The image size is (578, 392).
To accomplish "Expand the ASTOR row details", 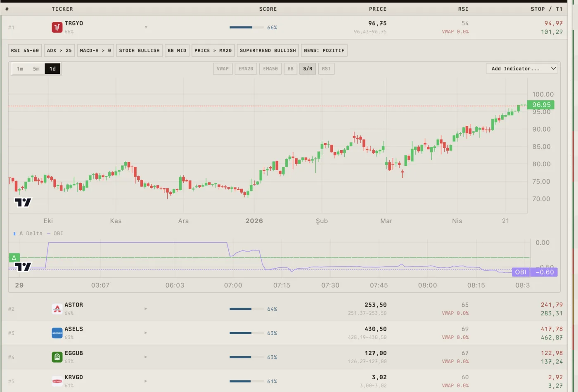I will point(146,309).
